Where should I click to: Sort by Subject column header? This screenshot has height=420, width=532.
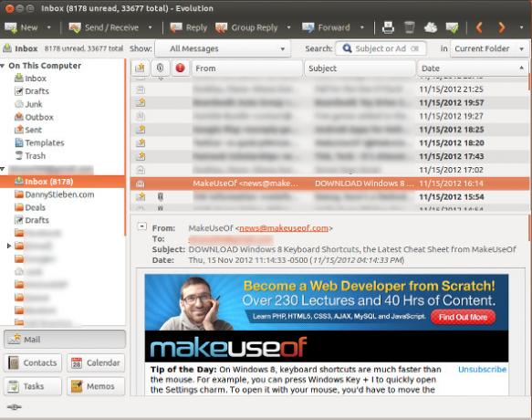point(360,68)
